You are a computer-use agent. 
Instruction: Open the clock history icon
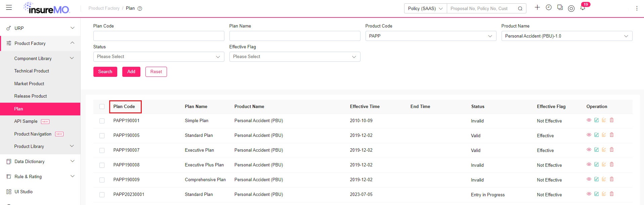coord(549,7)
